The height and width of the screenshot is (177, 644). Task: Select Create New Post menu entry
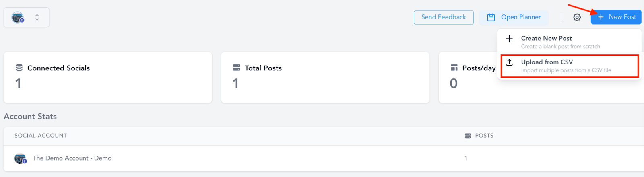pyautogui.click(x=569, y=42)
